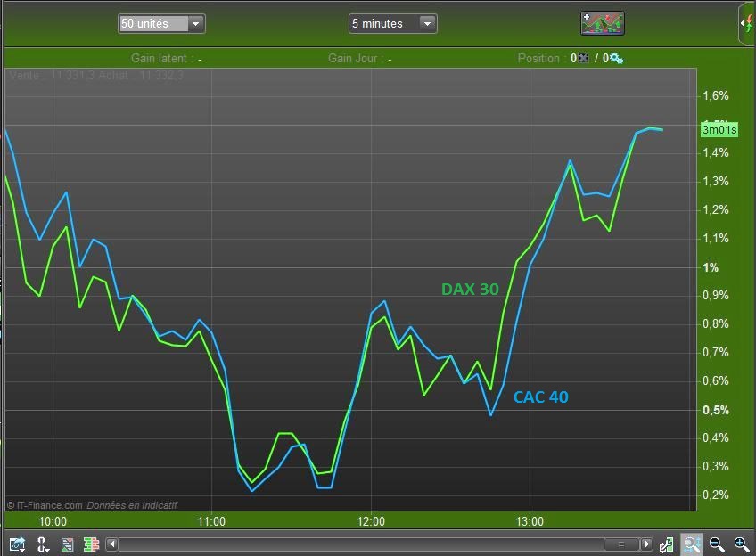Click the candlestick trading icon near zoom tools
This screenshot has height=556, width=756.
coord(667,544)
